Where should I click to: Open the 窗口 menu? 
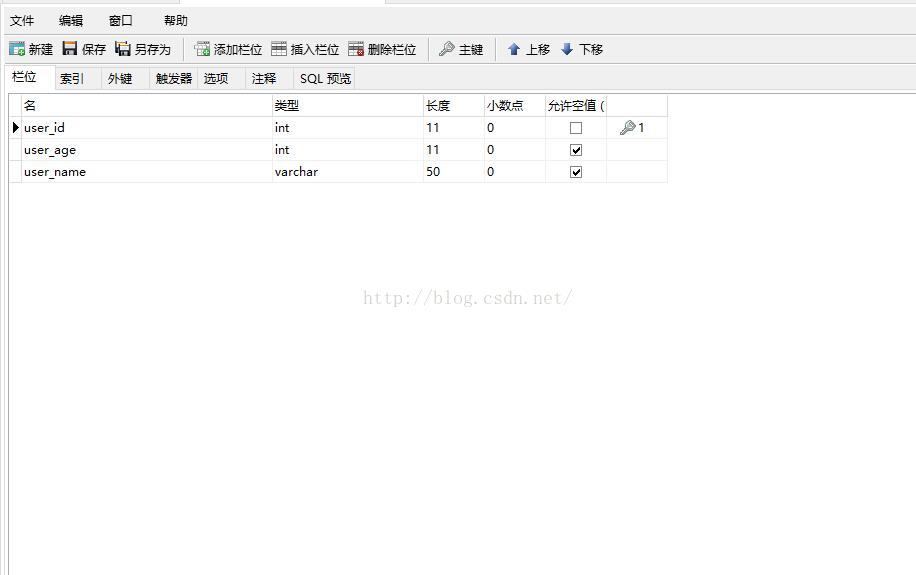[x=120, y=20]
